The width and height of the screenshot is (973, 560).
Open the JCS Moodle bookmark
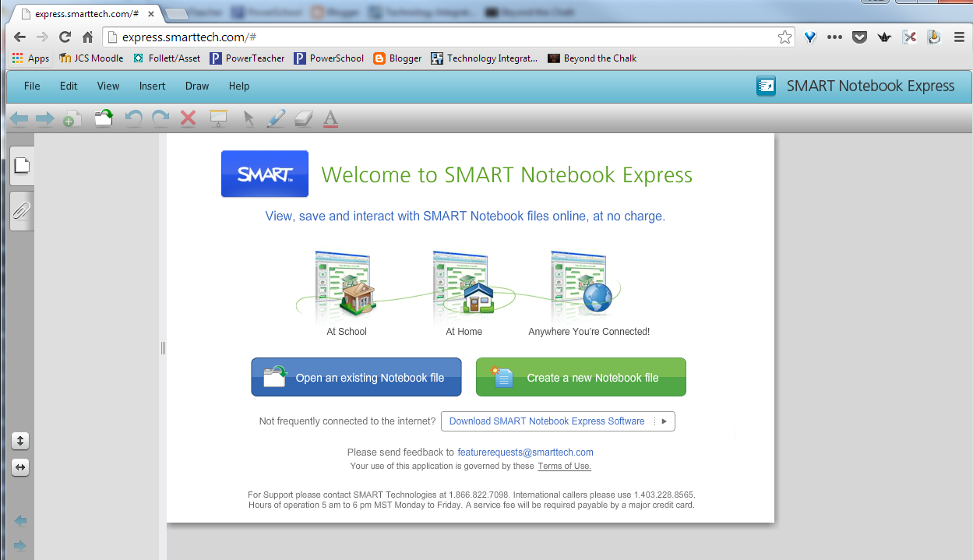(x=91, y=58)
